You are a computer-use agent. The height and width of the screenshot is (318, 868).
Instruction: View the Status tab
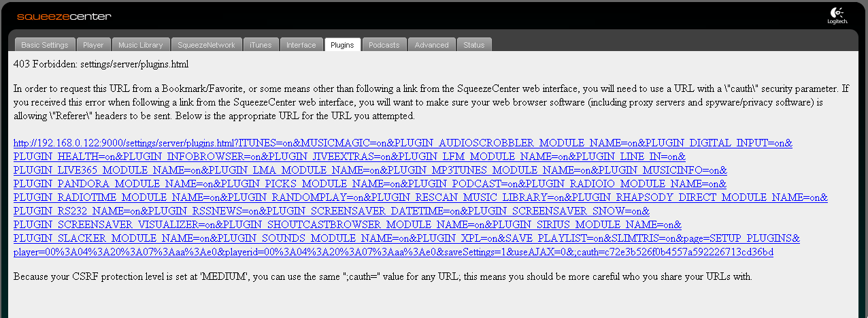474,45
